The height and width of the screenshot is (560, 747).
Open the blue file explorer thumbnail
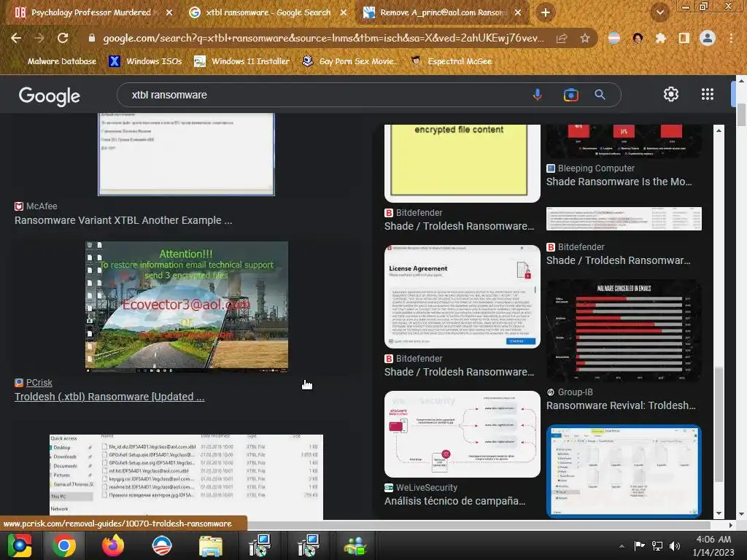coord(624,471)
